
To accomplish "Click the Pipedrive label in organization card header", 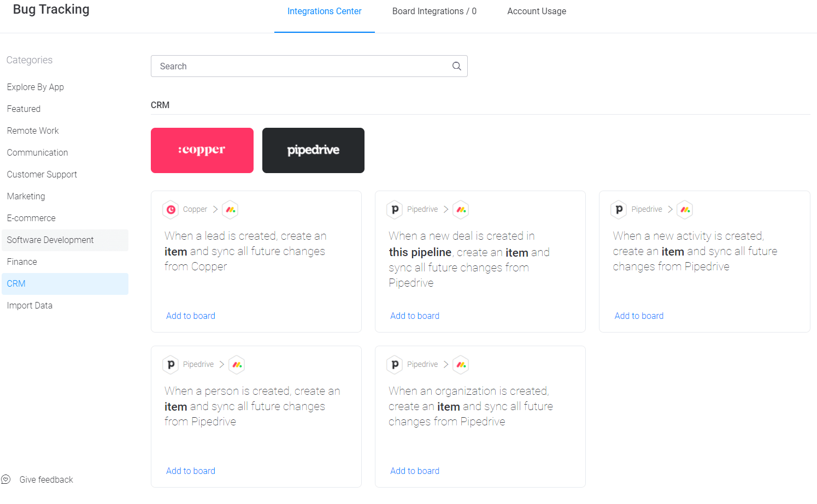I will pyautogui.click(x=422, y=364).
